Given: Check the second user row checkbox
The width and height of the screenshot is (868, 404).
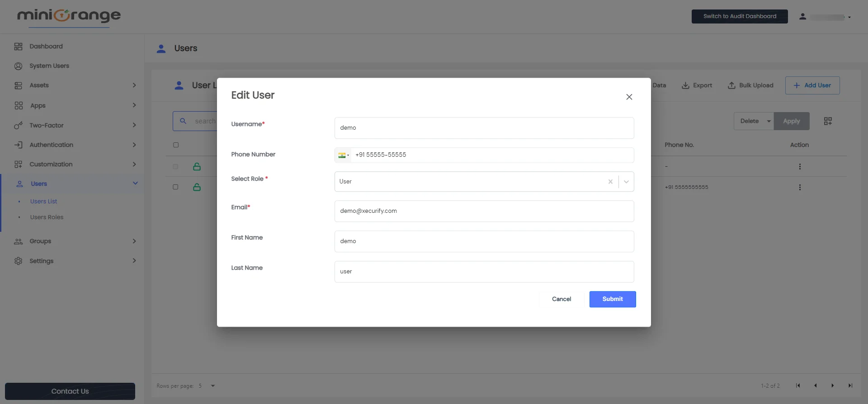Looking at the screenshot, I should (x=175, y=187).
